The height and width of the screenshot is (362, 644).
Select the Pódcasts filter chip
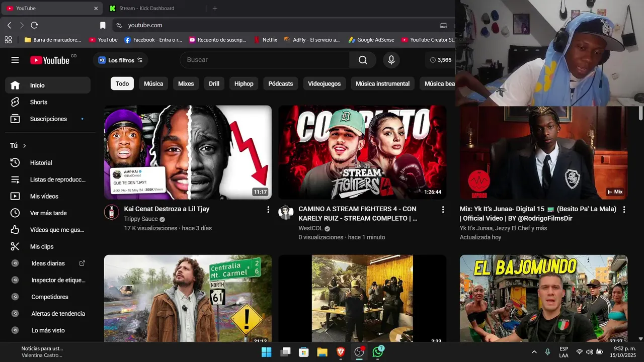point(281,84)
